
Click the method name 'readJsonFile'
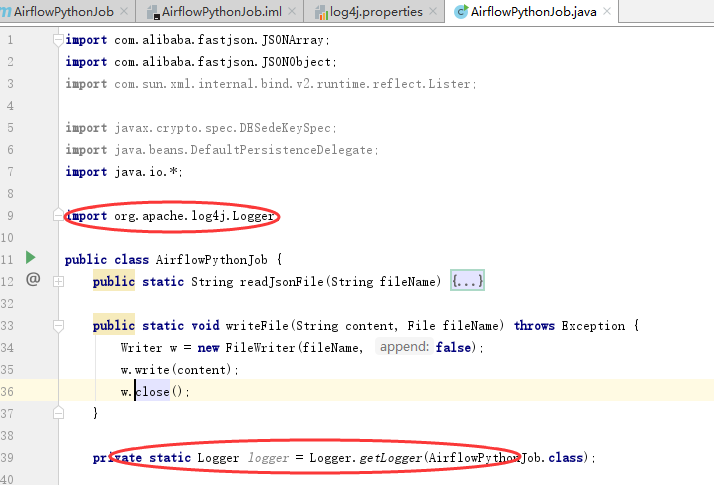tap(281, 282)
